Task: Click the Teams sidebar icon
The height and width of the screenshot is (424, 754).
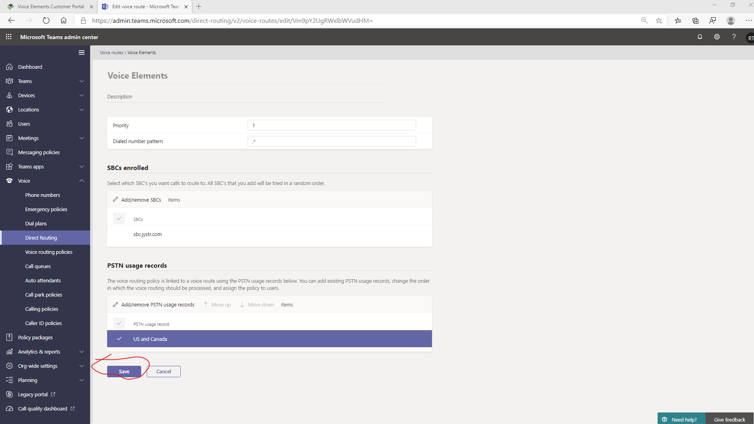Action: tap(9, 81)
